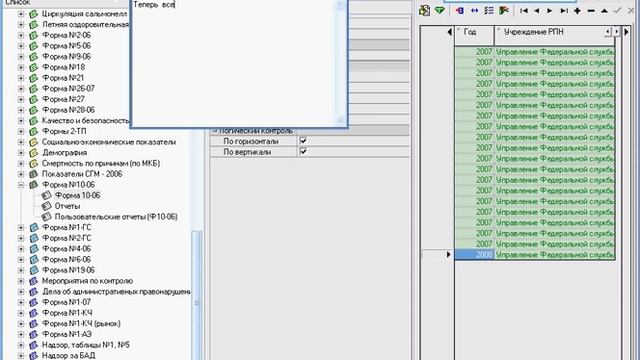Toggle the По горизонтали checkbox
The image size is (640, 360).
click(303, 141)
